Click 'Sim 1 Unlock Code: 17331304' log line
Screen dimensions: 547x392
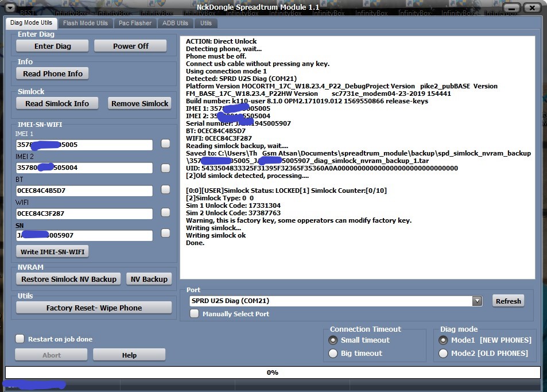point(233,205)
